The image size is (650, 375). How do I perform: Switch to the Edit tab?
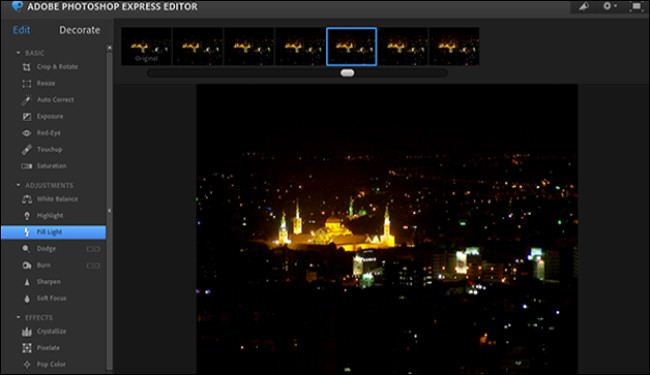(x=22, y=30)
